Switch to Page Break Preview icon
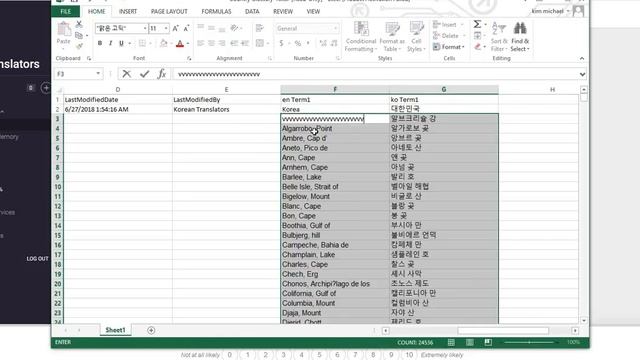This screenshot has height=360, width=640. pyautogui.click(x=488, y=342)
